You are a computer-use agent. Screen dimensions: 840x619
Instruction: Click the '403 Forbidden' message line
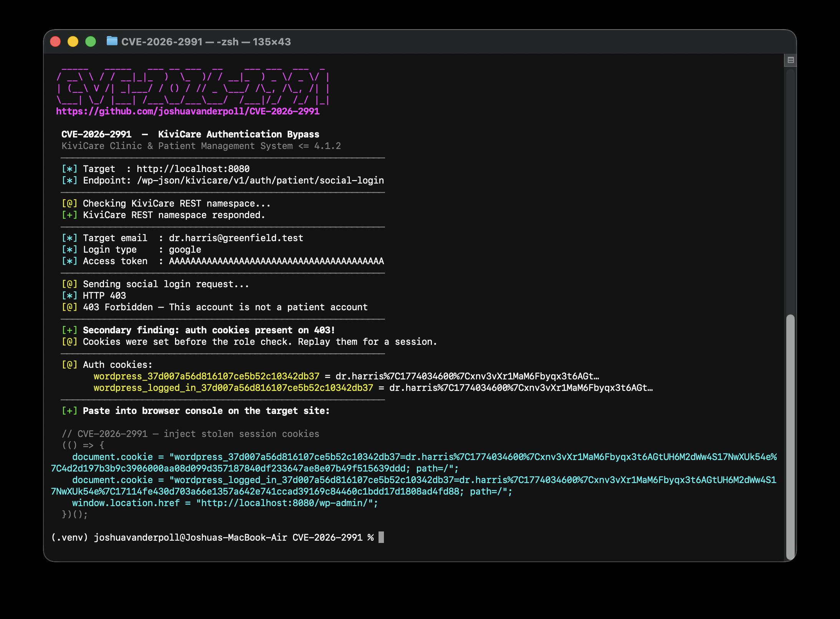click(x=225, y=307)
